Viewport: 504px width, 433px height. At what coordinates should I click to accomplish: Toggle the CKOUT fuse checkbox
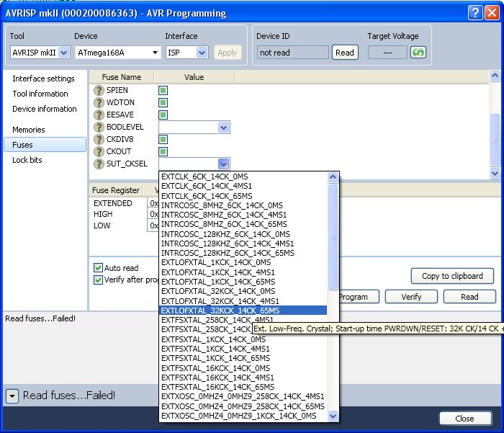click(x=163, y=151)
